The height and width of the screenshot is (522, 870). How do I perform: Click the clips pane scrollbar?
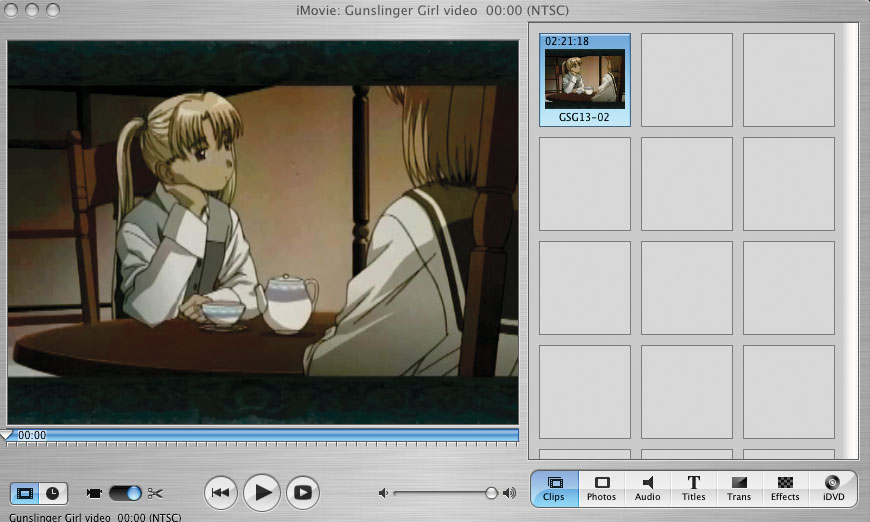[x=849, y=241]
